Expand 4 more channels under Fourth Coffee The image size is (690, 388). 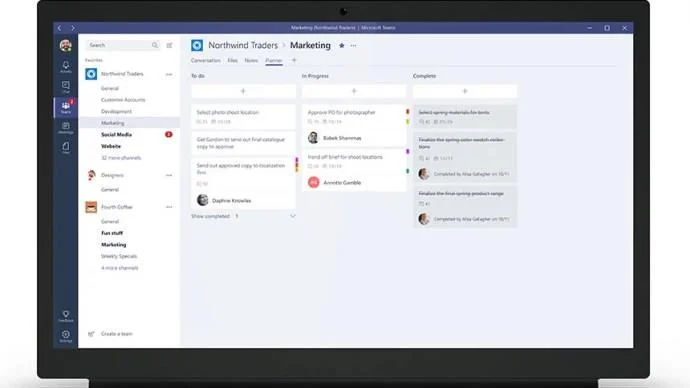click(120, 267)
